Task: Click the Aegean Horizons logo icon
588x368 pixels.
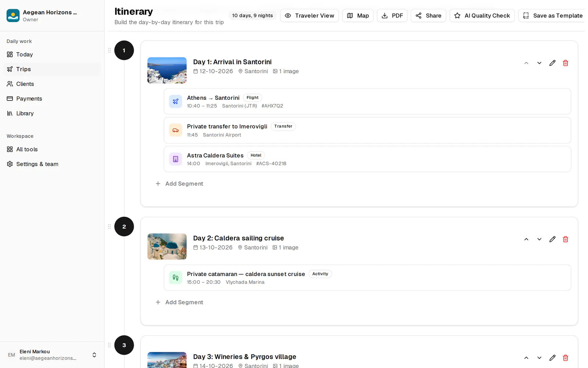Action: [x=13, y=15]
